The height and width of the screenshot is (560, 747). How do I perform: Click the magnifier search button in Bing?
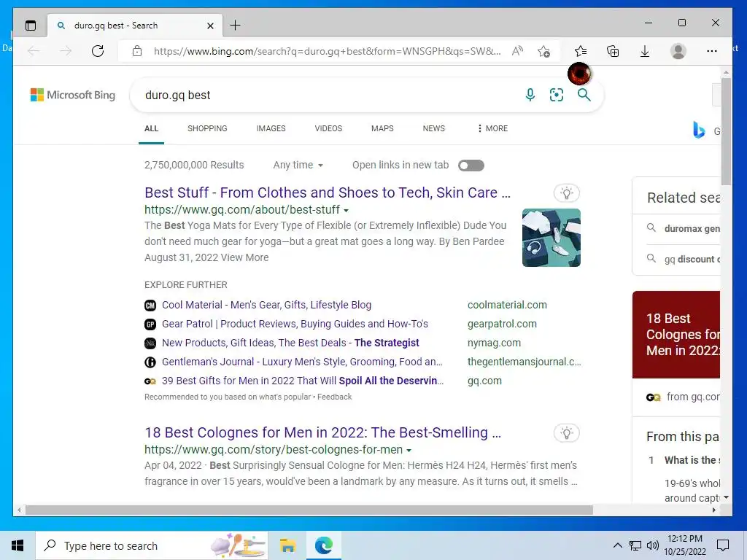584,95
